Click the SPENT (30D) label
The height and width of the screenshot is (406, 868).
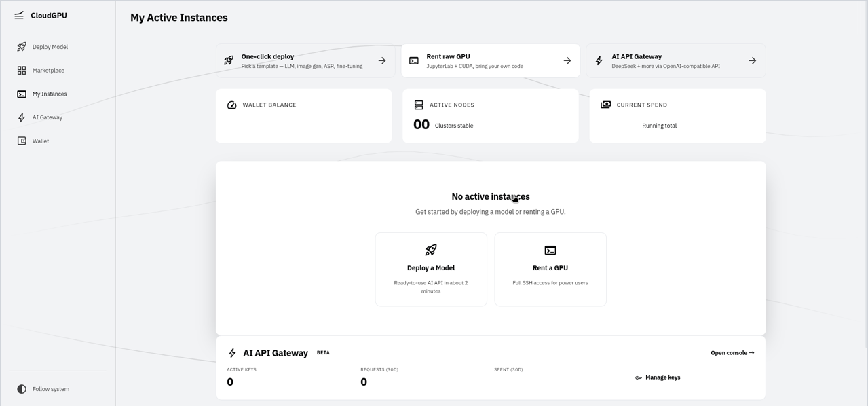pos(508,370)
